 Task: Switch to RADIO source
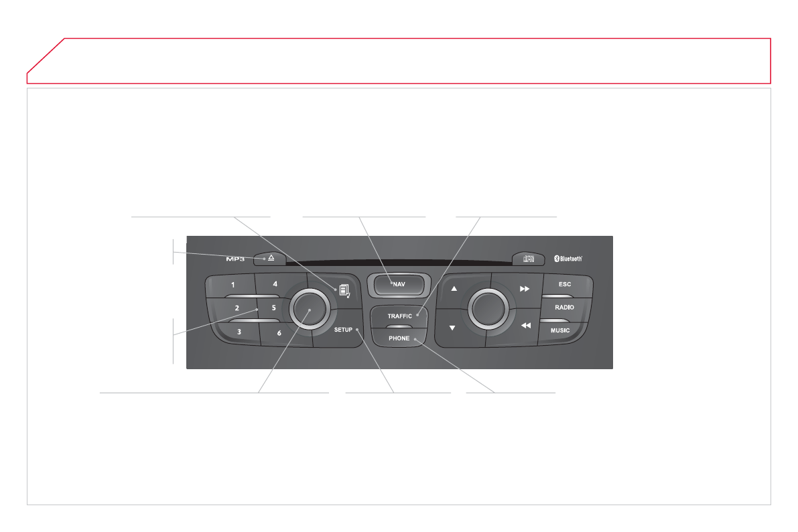pos(564,308)
